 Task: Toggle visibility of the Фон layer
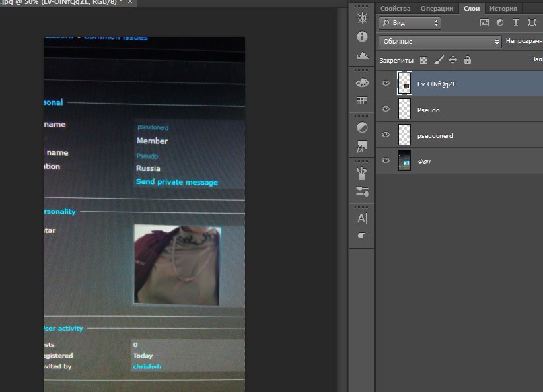386,161
